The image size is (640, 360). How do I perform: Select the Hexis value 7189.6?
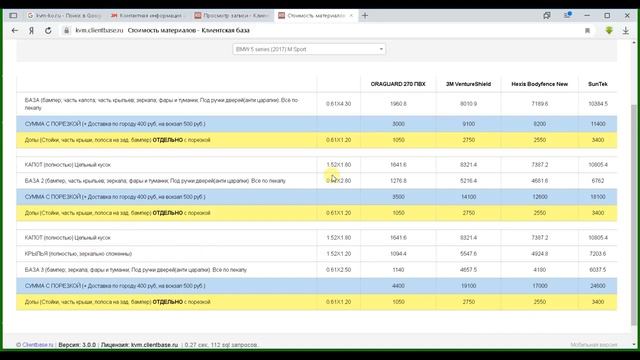point(540,104)
